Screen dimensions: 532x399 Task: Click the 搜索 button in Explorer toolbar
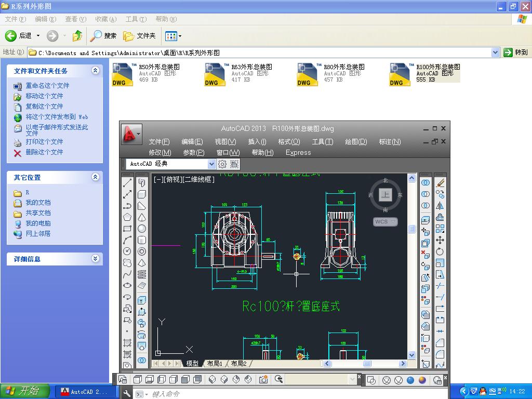coord(103,36)
